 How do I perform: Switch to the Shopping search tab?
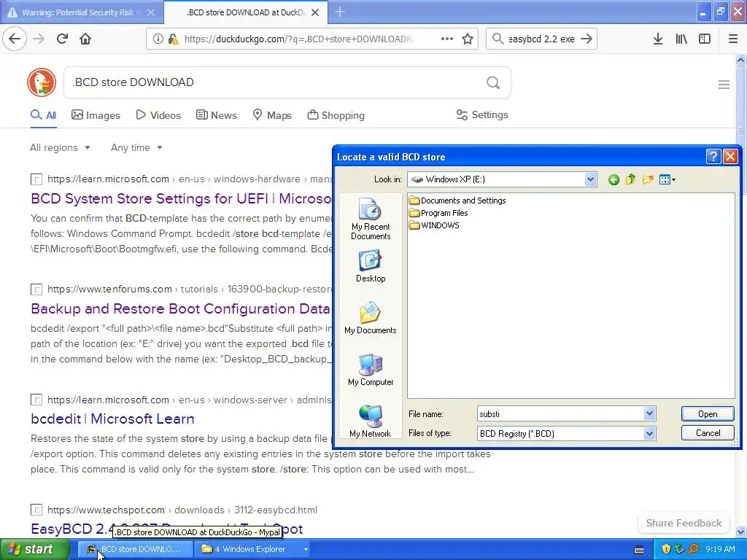click(x=336, y=115)
